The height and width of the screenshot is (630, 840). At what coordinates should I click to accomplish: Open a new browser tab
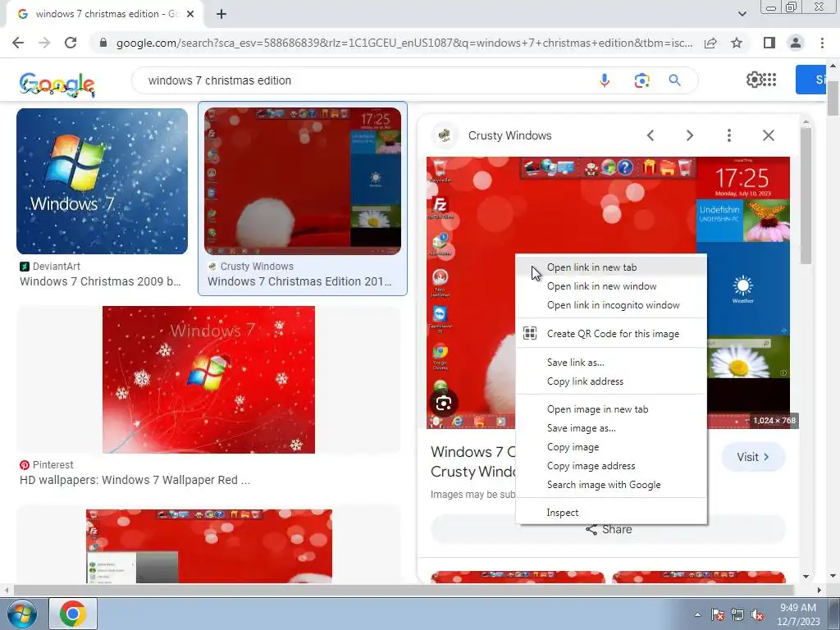coord(221,14)
